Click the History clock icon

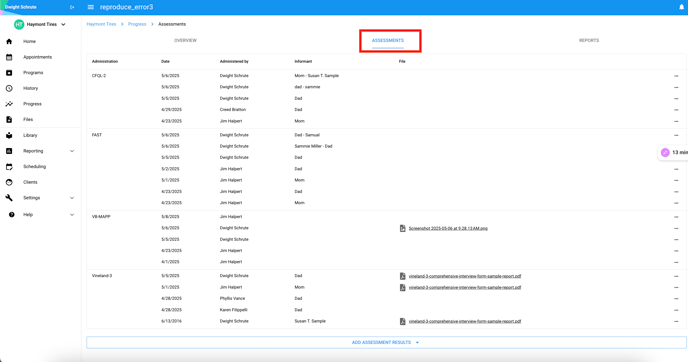(9, 88)
